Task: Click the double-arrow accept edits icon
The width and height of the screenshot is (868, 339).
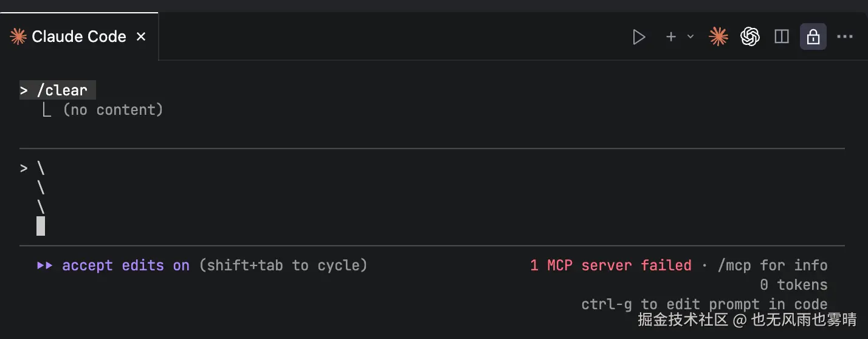Action: click(44, 265)
